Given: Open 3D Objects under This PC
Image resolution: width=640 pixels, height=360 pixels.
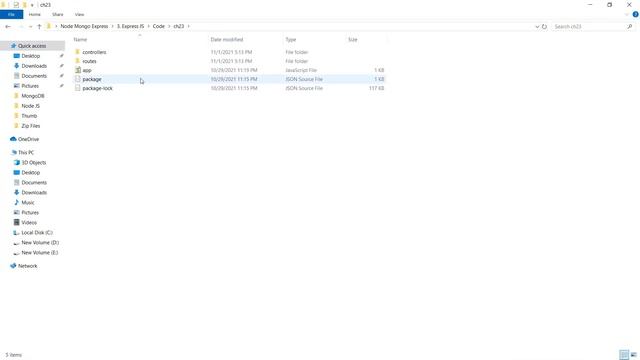Looking at the screenshot, I should coord(33,162).
